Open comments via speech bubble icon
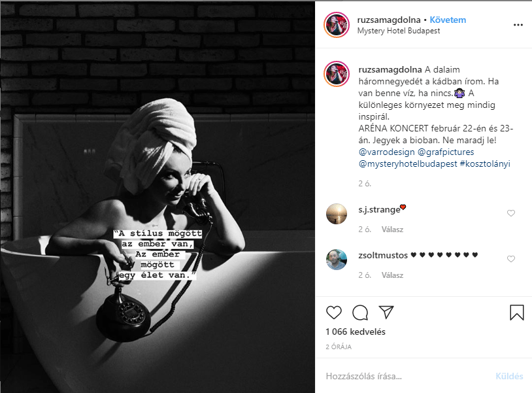Viewport: 532px width, 393px height. 360,313
